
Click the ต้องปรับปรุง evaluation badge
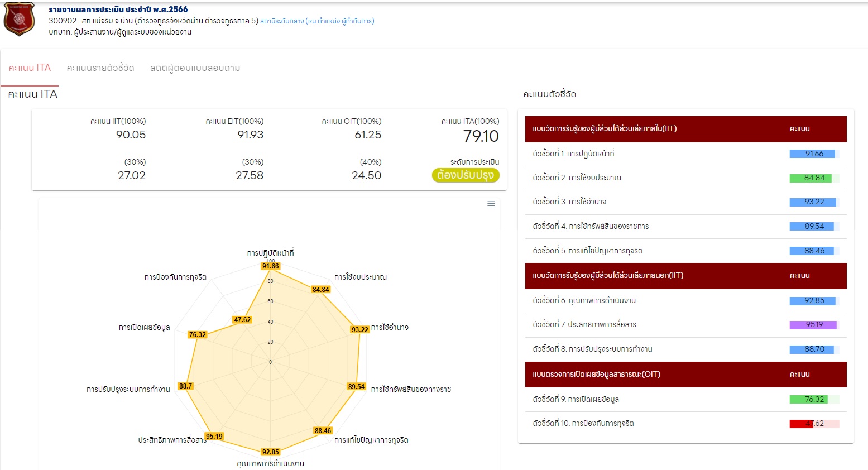coord(465,175)
